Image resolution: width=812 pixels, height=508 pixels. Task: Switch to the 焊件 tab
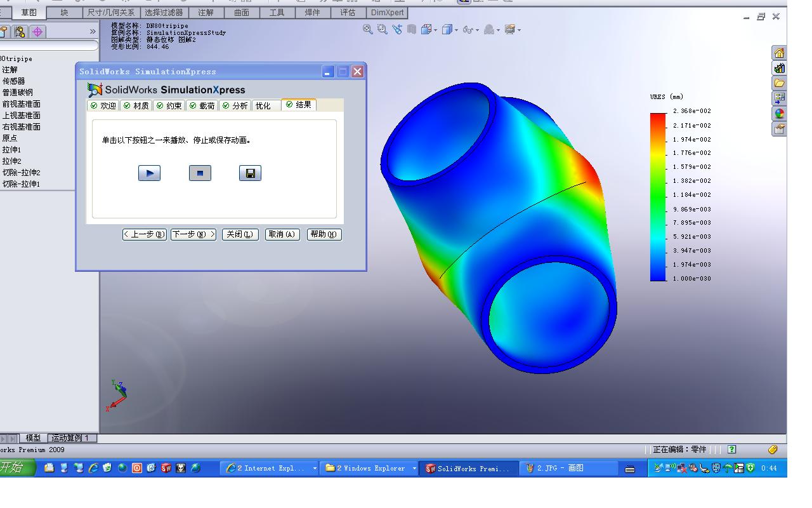coord(312,13)
